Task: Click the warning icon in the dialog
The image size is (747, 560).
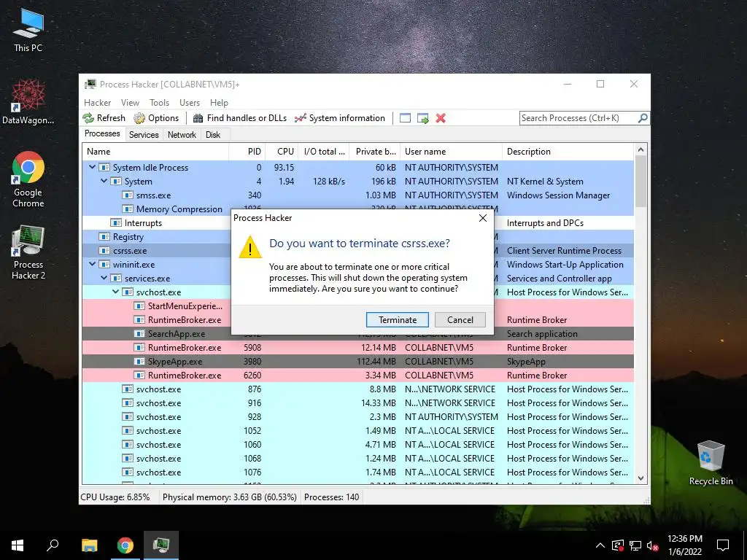Action: 250,248
